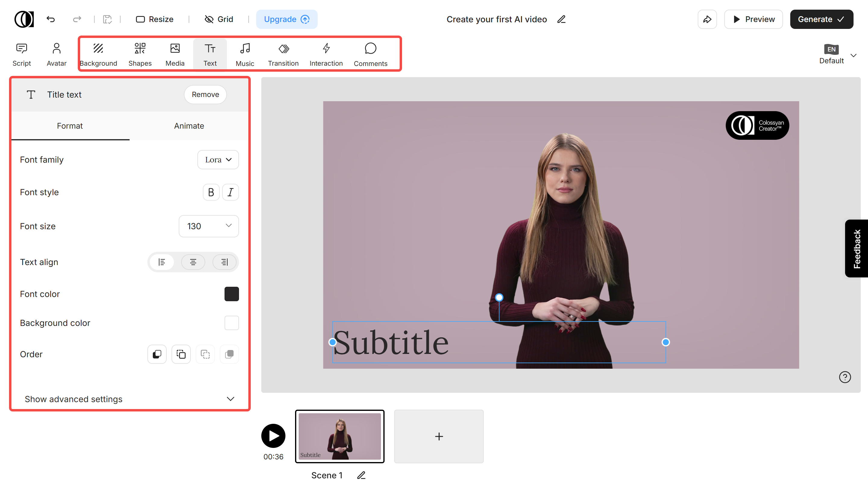Viewport: 868px width, 497px height.
Task: Switch to the Format tab
Action: pyautogui.click(x=70, y=126)
